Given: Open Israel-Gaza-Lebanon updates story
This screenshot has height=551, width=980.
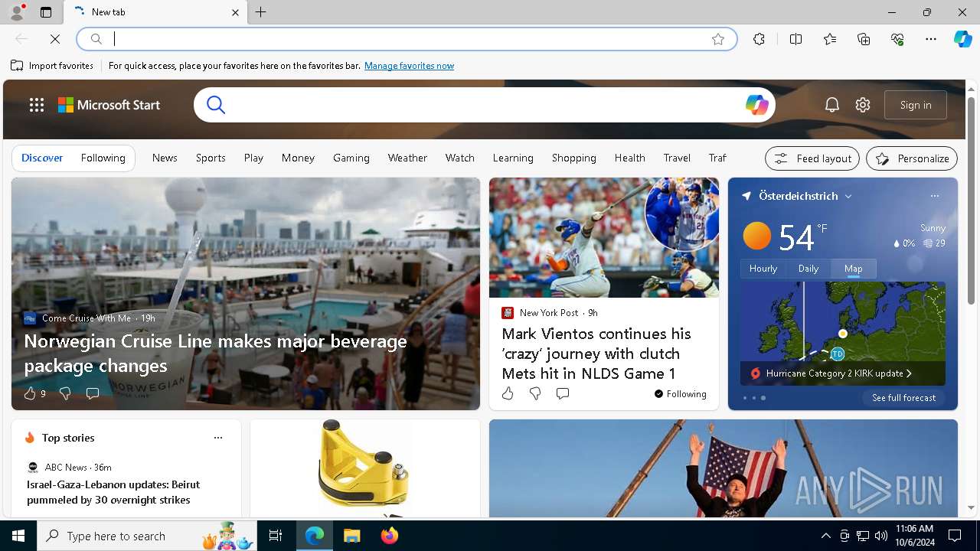Looking at the screenshot, I should 113,492.
